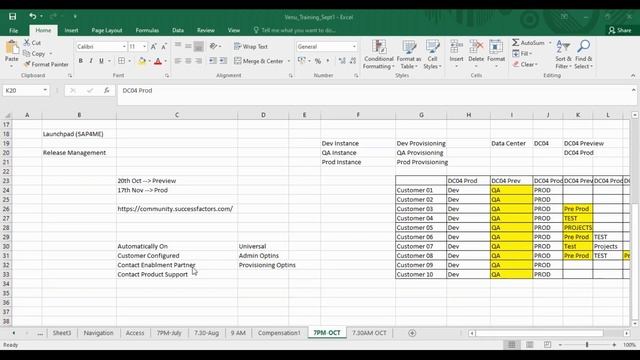The width and height of the screenshot is (640, 360).
Task: Click the Clear button
Action: click(x=525, y=64)
